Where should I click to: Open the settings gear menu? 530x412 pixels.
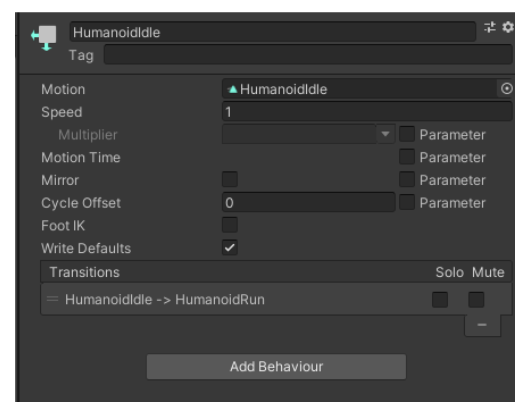point(508,27)
